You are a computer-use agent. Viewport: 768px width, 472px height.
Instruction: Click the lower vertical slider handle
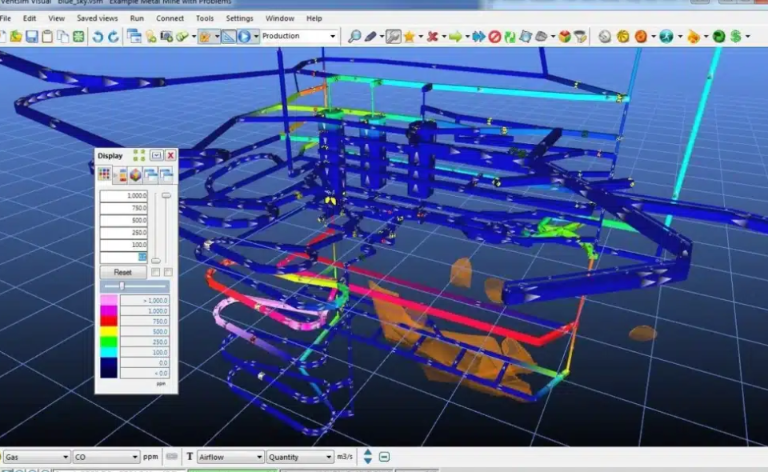[x=156, y=260]
